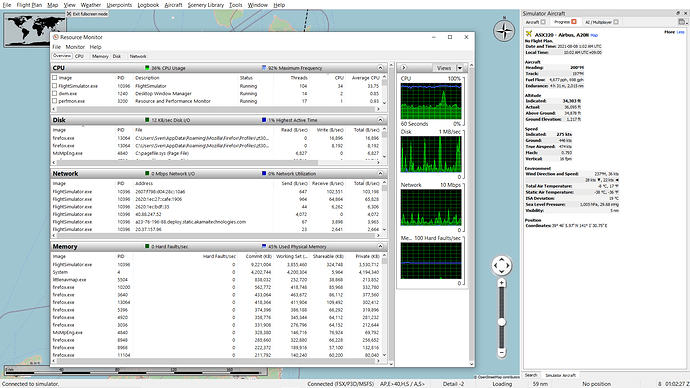Click the Resource Monitor title bar icon

point(55,37)
